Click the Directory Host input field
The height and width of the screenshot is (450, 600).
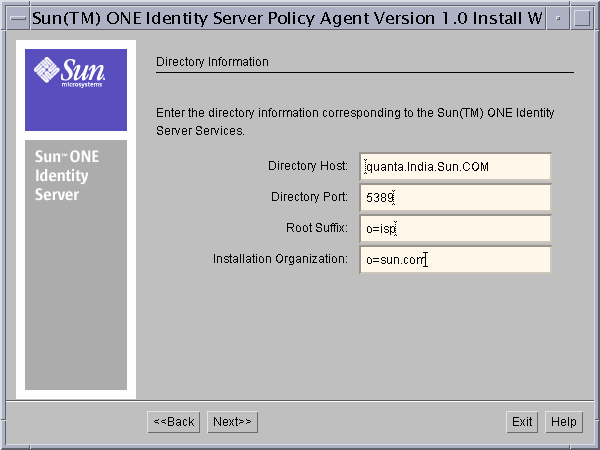click(x=455, y=166)
